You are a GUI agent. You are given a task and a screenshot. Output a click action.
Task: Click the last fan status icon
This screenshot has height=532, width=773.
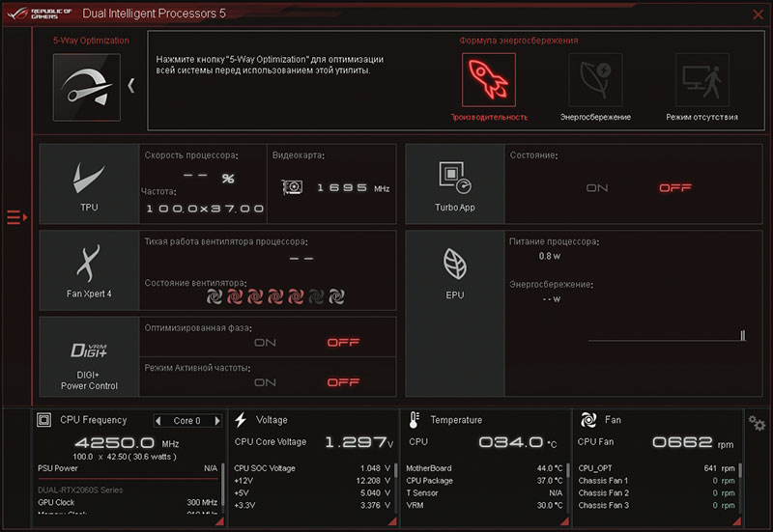click(x=336, y=296)
